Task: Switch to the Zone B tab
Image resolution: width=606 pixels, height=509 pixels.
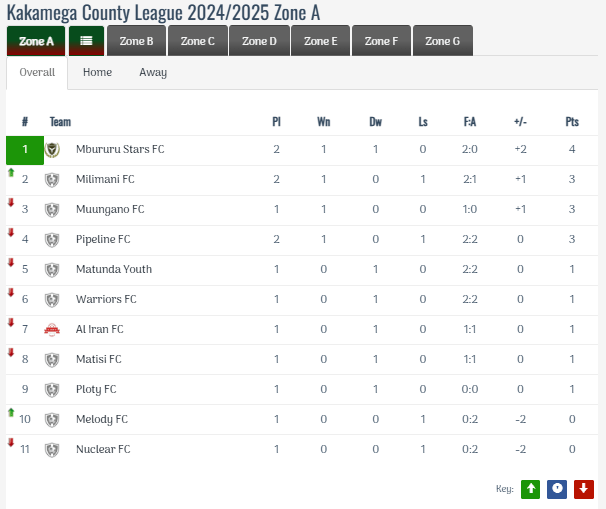Action: coord(136,41)
